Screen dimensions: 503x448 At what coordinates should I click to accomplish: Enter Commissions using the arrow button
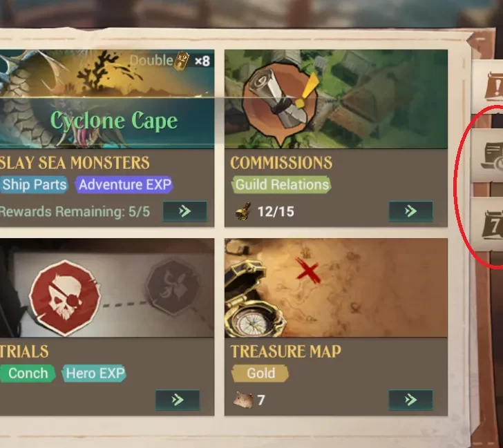click(x=410, y=211)
